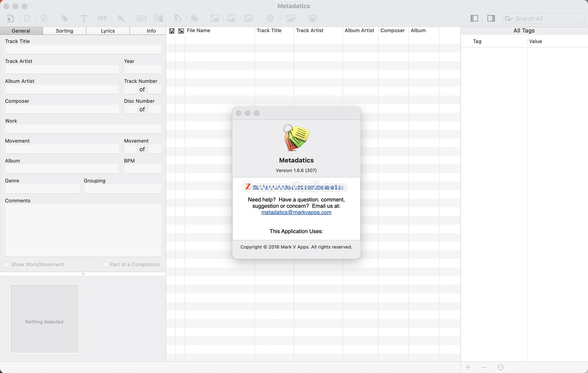The image size is (588, 373).
Task: Click the text formatting tool icon
Action: [x=84, y=18]
